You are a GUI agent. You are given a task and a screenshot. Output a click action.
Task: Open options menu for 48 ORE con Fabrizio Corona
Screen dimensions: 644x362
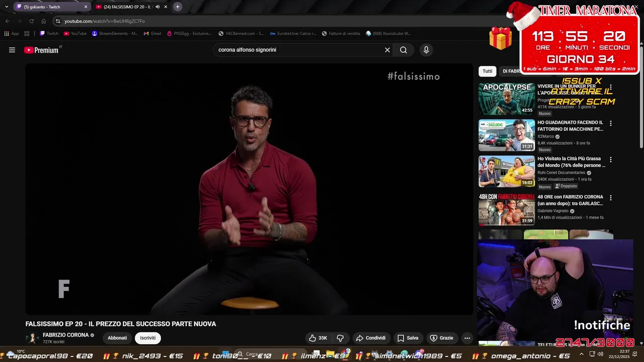pos(611,198)
